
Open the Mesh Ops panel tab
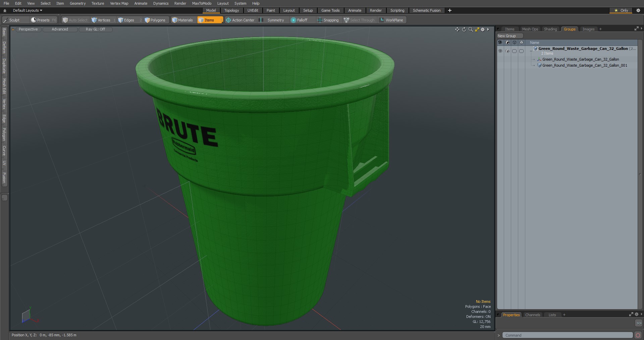click(530, 29)
